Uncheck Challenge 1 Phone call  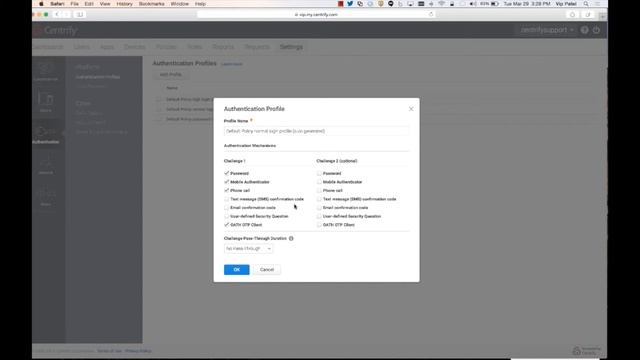coord(227,191)
